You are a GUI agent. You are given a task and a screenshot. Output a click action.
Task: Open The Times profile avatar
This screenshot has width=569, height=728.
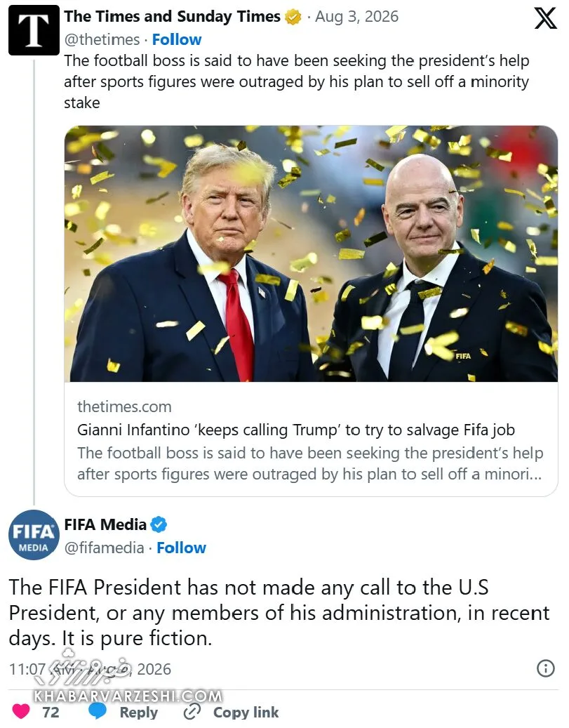34,30
